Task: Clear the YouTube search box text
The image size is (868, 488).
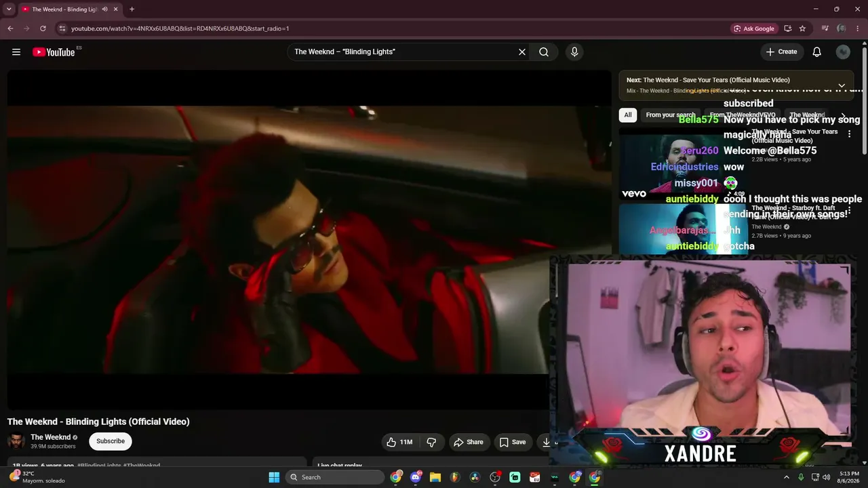Action: tap(522, 52)
